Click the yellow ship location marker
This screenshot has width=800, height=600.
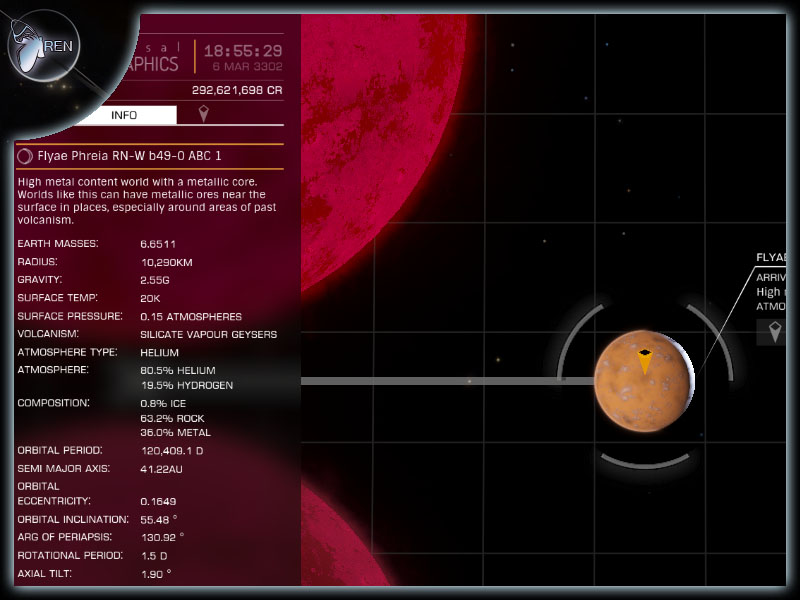coord(645,361)
